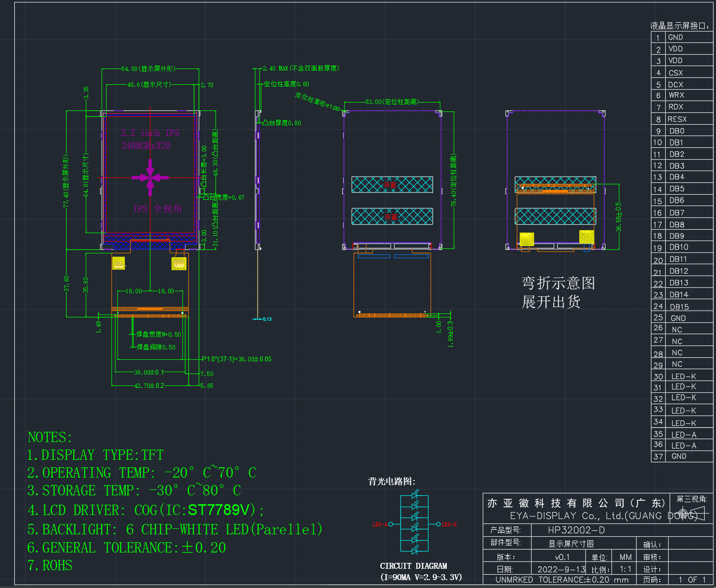Select the 39.00±0.1 dimension

pos(149,372)
